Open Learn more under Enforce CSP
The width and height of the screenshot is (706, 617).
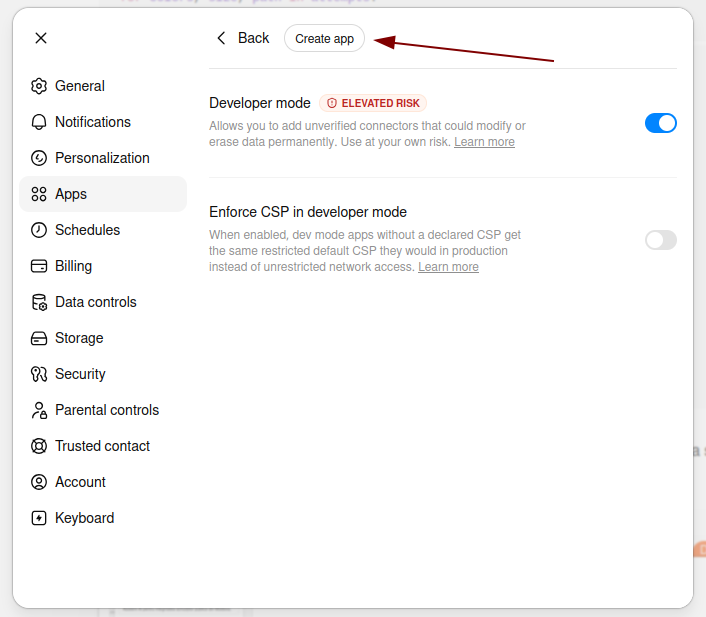coord(448,267)
